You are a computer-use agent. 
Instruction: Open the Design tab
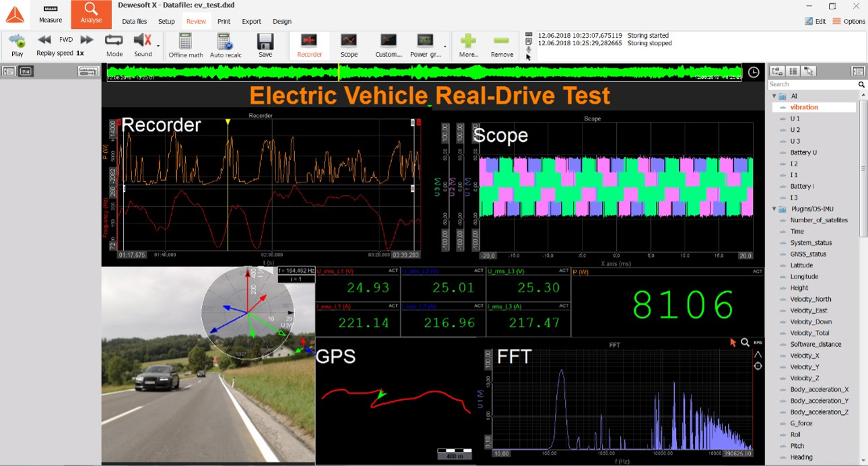282,22
